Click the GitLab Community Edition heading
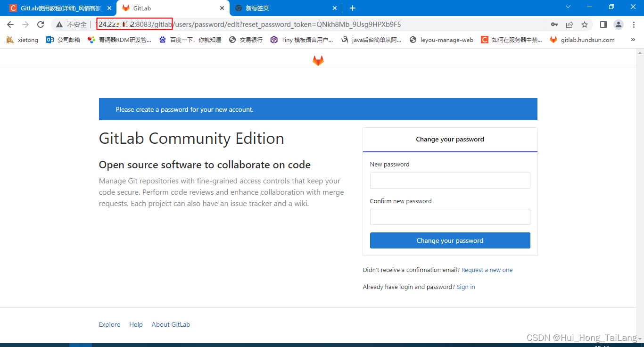Viewport: 644px width, 347px height. coord(191,139)
